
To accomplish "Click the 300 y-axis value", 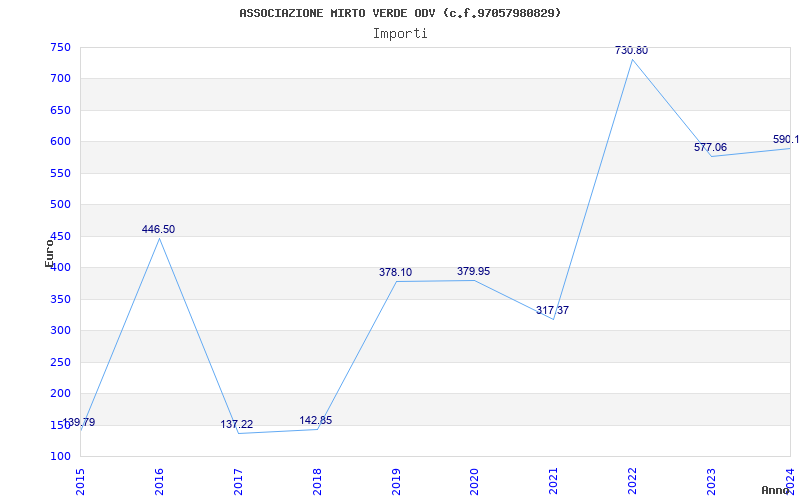I will pos(60,330).
